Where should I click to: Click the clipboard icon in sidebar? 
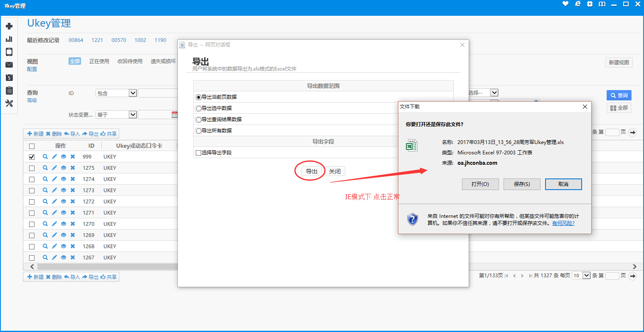click(9, 90)
